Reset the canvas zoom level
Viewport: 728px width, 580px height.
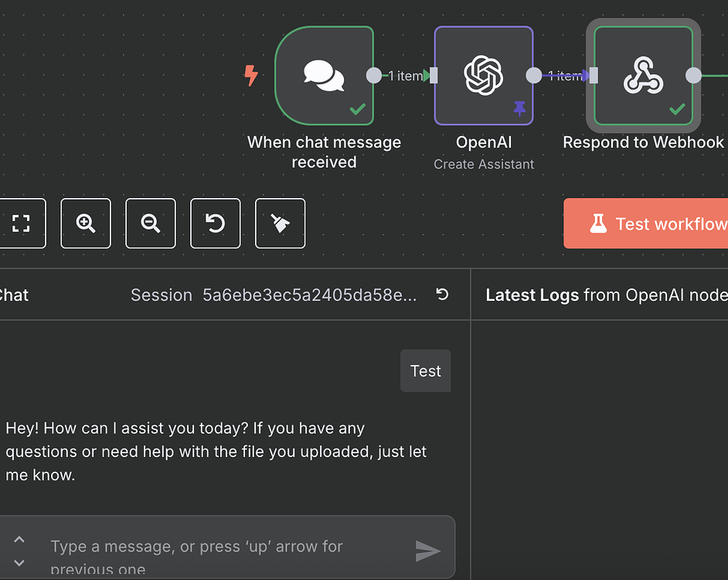[215, 223]
